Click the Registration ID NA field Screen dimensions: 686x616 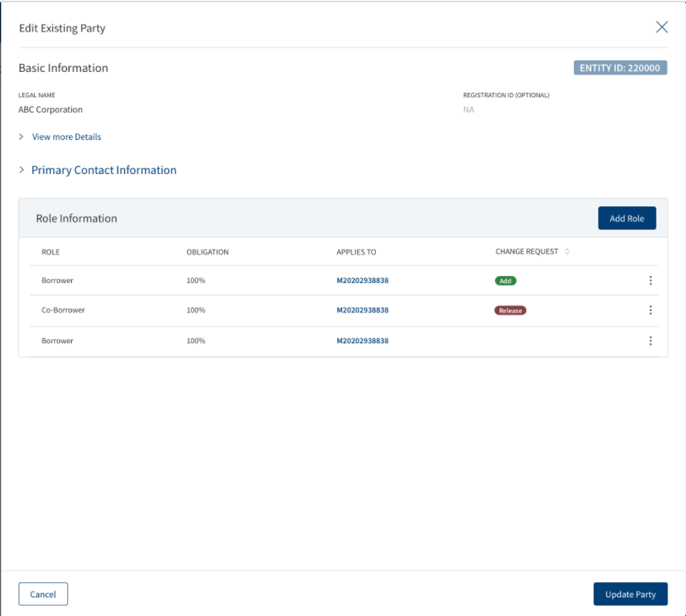(468, 110)
